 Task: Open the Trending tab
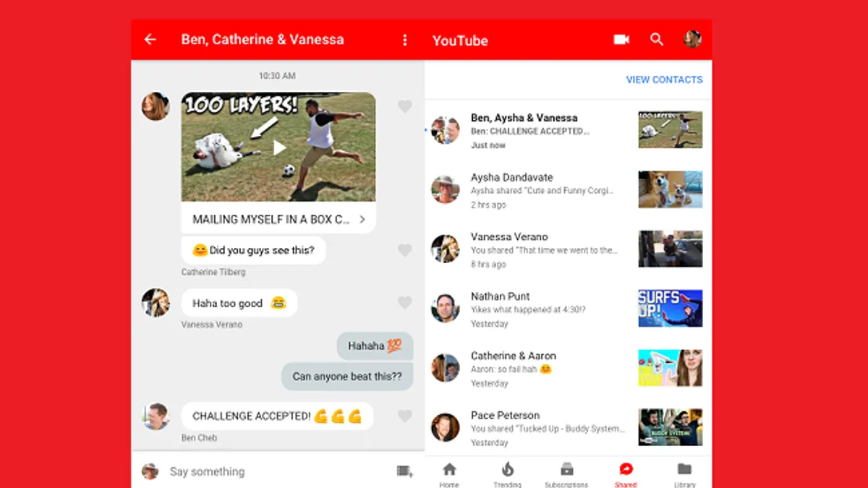508,474
